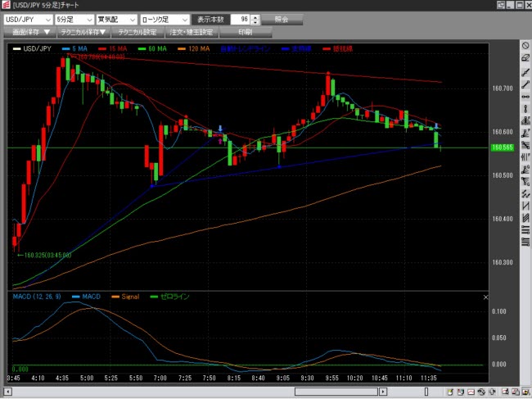The height and width of the screenshot is (399, 532).
Task: Click the 60 MA green legend entry
Action: (x=153, y=49)
